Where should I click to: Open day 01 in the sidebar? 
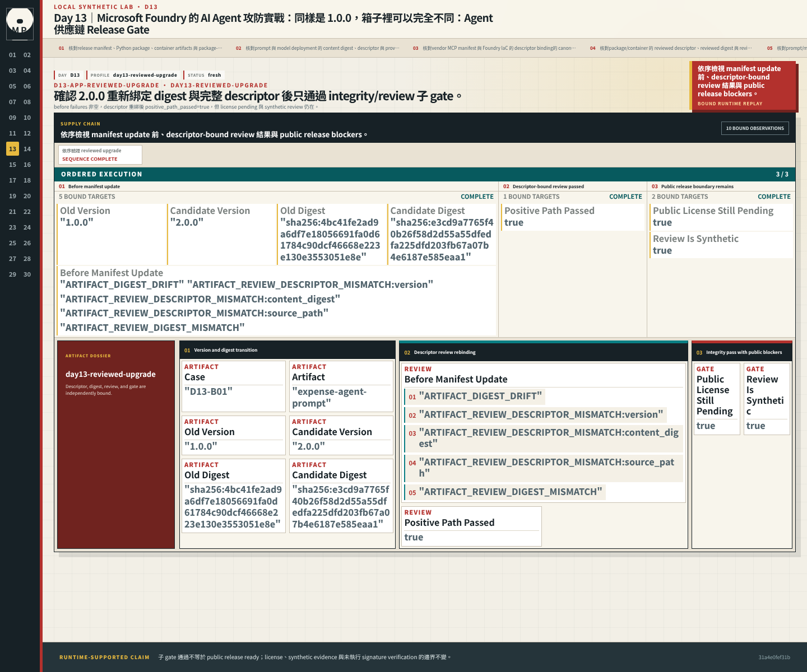(x=12, y=55)
